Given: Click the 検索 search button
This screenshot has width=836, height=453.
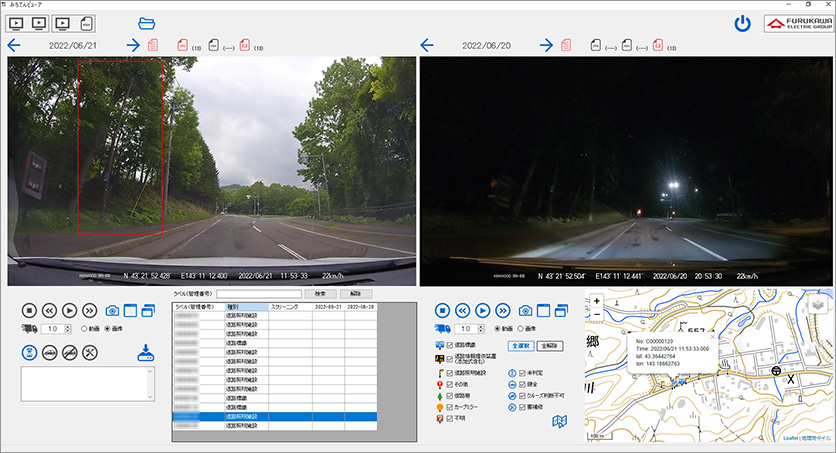Looking at the screenshot, I should pyautogui.click(x=319, y=294).
